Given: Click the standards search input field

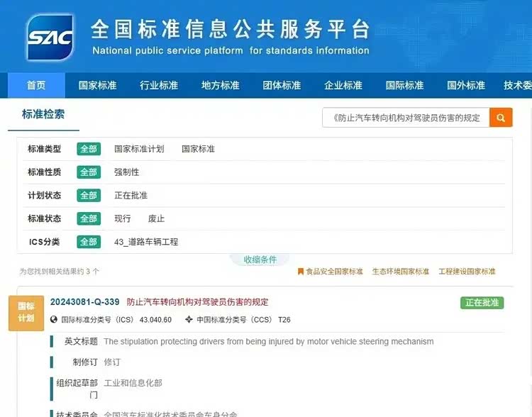Looking at the screenshot, I should tap(406, 118).
